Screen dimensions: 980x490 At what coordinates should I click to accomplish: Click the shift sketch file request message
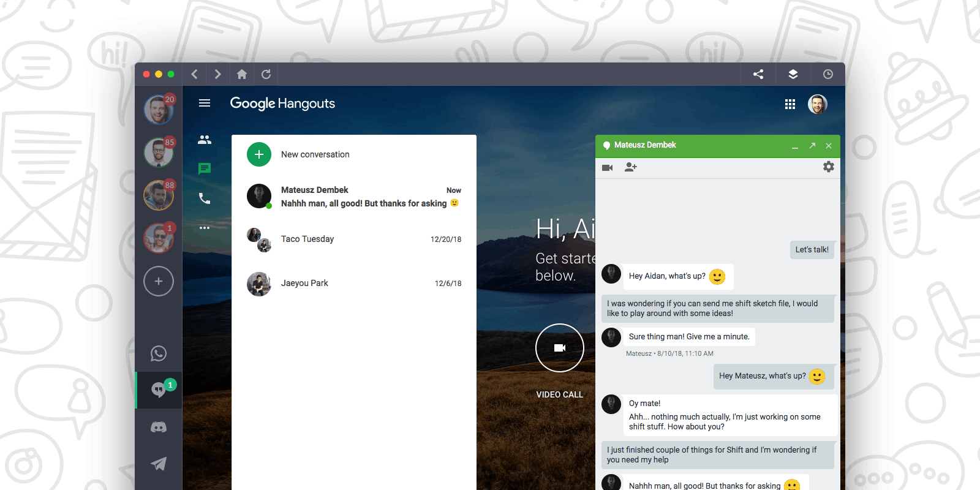click(718, 308)
